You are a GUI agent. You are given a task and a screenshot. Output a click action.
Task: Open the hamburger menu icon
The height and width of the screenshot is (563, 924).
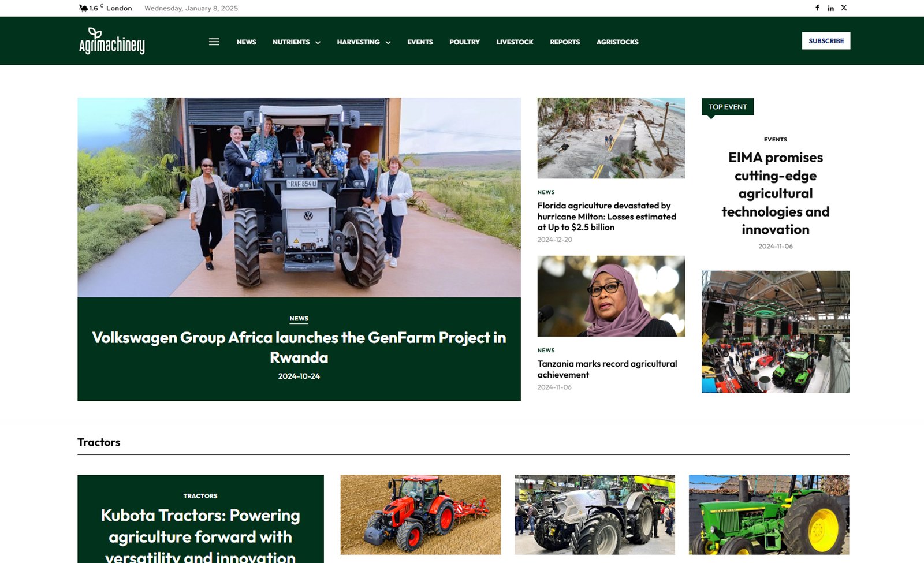pyautogui.click(x=214, y=42)
